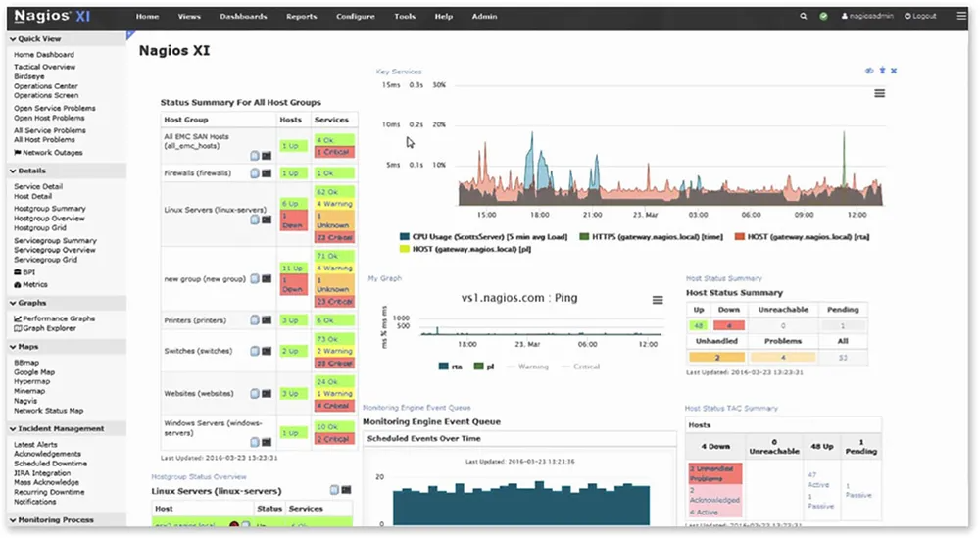Click the Logout link
The width and height of the screenshot is (980, 538).
click(x=920, y=17)
